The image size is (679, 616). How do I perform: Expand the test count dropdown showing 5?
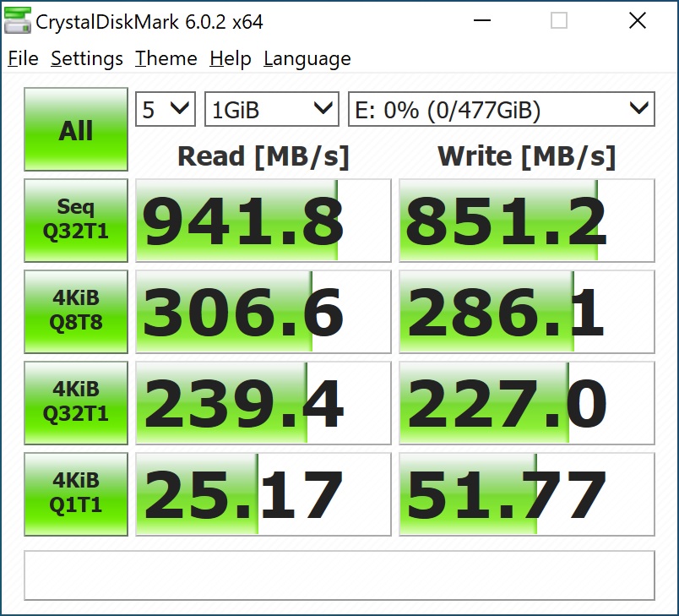coord(166,109)
